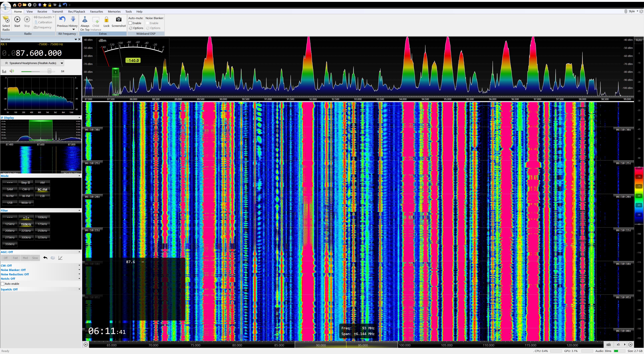Screen dimensions: 644x354
Task: Open the Rec/Playback ribbon tab
Action: pos(76,12)
